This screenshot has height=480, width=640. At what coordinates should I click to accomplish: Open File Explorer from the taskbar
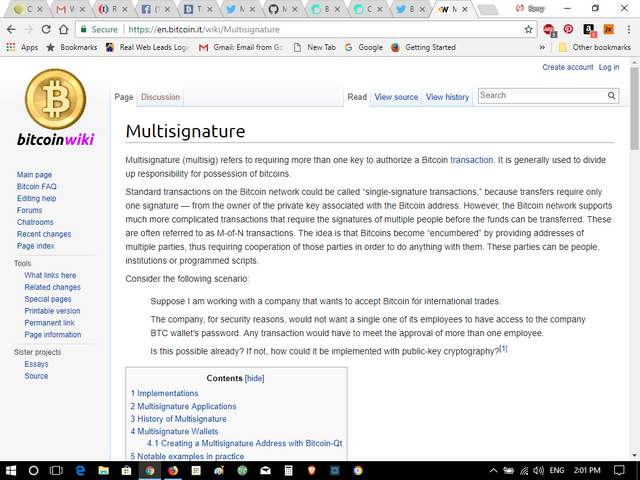[103, 471]
